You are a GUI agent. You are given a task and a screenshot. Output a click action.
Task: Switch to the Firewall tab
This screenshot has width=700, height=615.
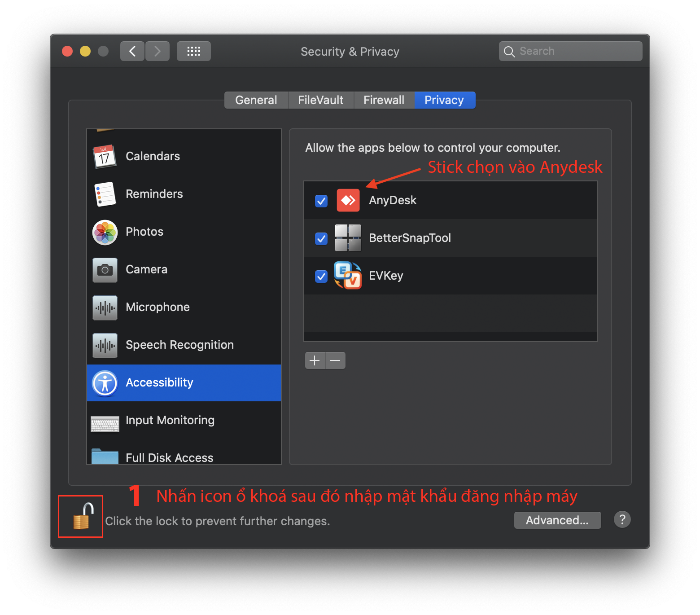coord(384,100)
